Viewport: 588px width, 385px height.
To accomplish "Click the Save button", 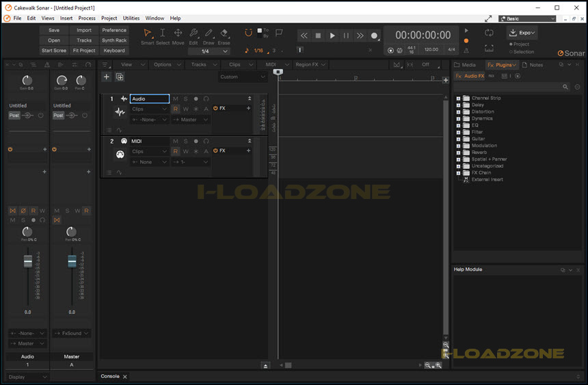I will pos(54,30).
